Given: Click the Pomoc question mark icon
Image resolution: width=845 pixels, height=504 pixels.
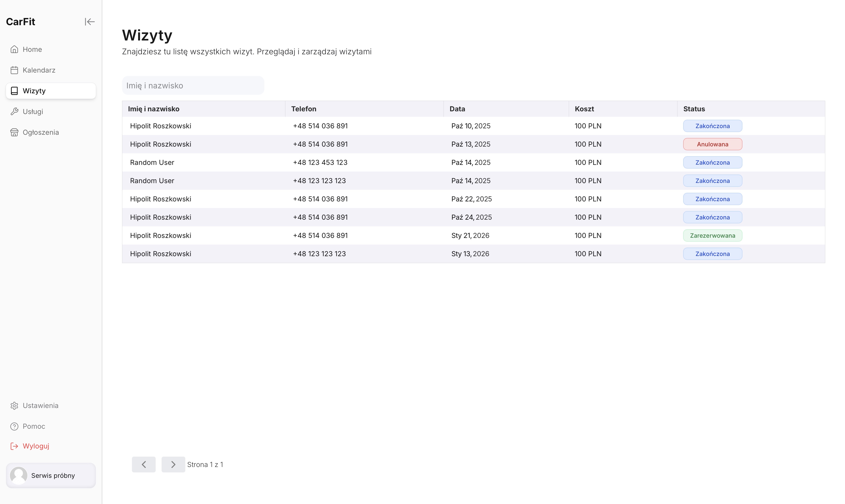Looking at the screenshot, I should [x=14, y=426].
